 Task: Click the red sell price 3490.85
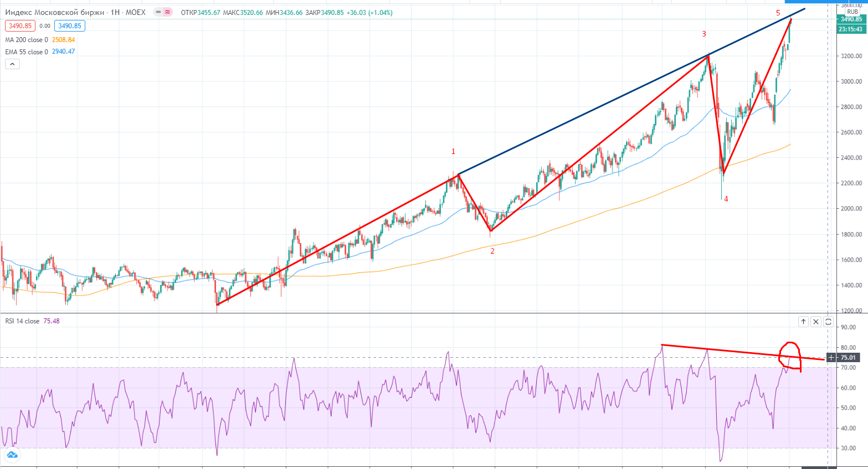tap(20, 26)
